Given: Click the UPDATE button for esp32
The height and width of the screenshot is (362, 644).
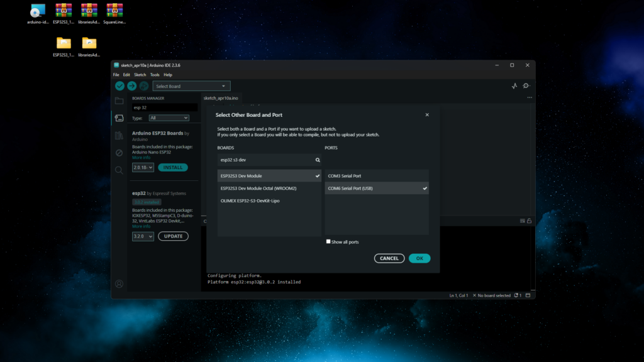Looking at the screenshot, I should coord(173,236).
